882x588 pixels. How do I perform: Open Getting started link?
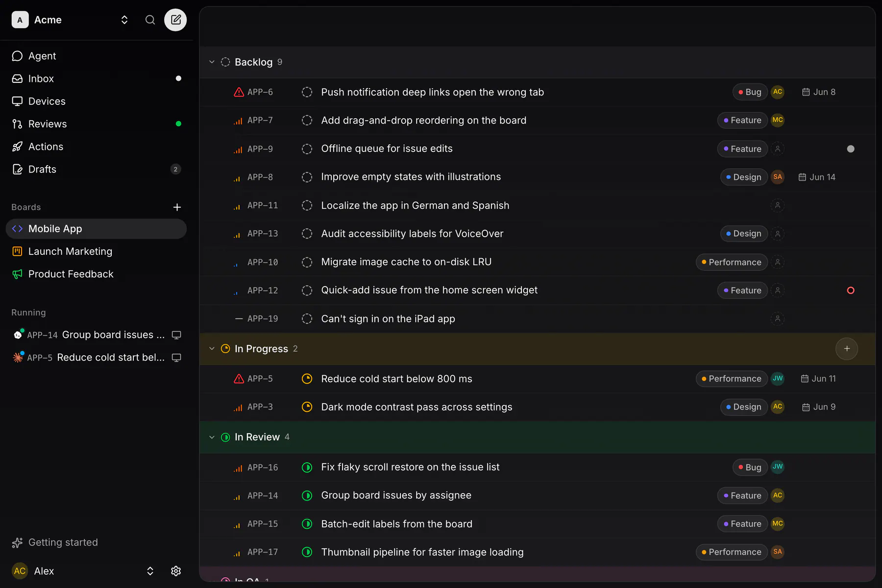pos(55,542)
